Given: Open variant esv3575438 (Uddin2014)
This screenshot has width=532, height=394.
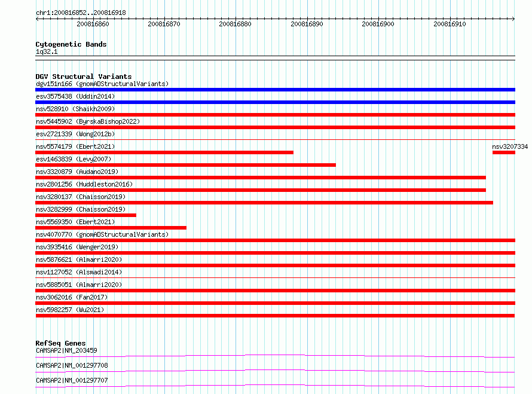Looking at the screenshot, I should click(75, 96).
